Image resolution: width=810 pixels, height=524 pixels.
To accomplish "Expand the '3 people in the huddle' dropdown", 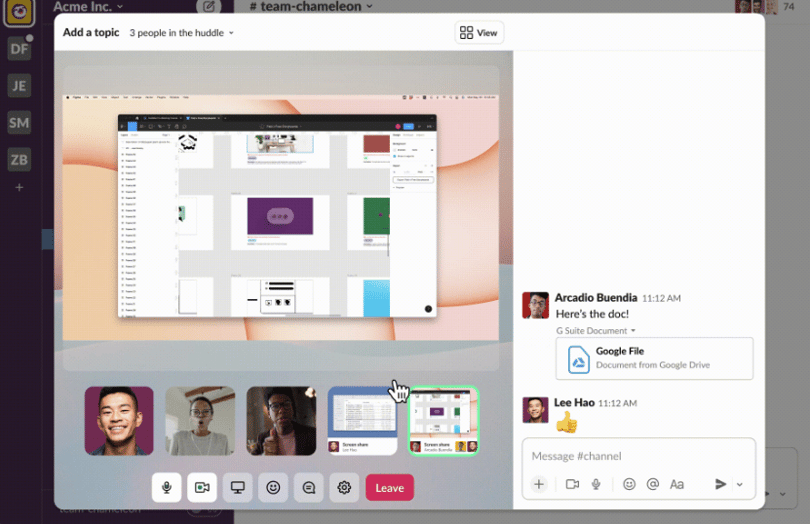I will (x=181, y=33).
